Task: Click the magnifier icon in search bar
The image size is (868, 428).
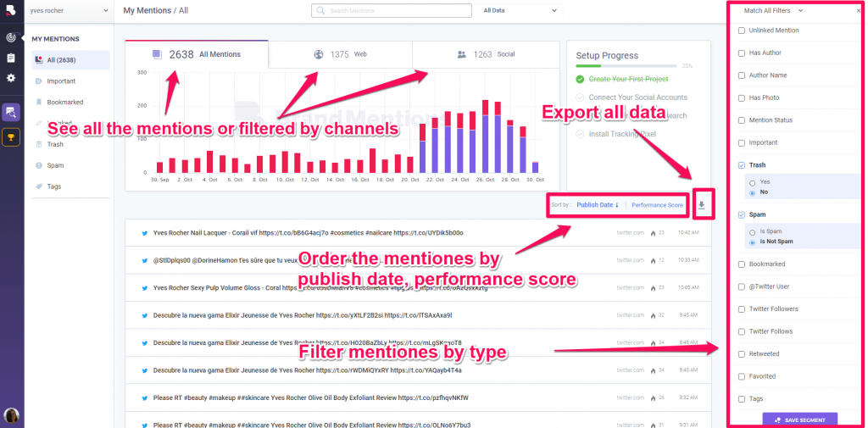Action: click(x=321, y=10)
